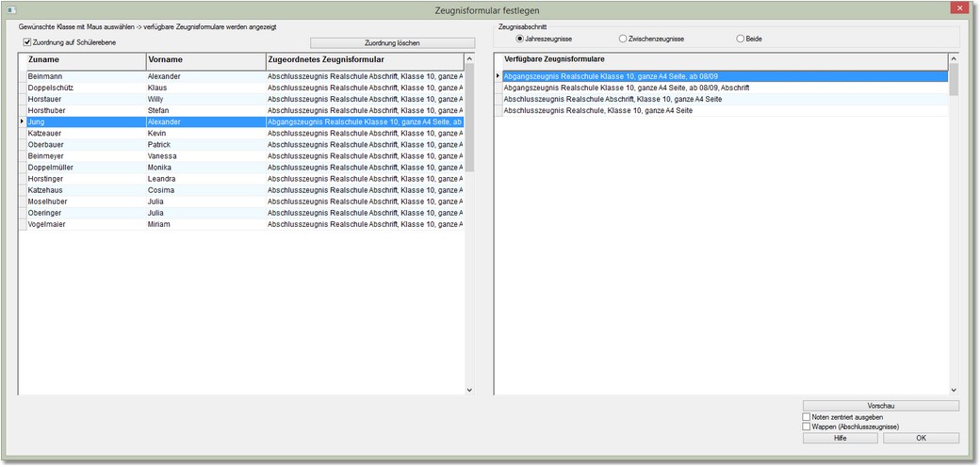The height and width of the screenshot is (467, 980).
Task: Close the Zeugnisformular festlegen dialog
Action: (x=957, y=8)
